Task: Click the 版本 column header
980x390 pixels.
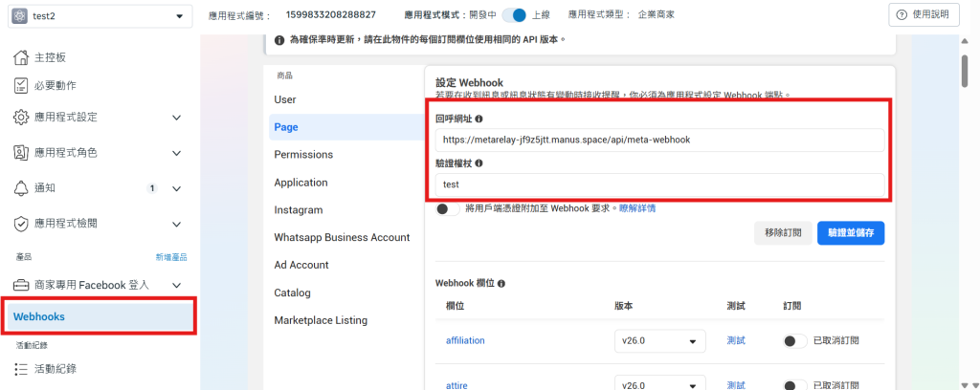Action: point(623,307)
